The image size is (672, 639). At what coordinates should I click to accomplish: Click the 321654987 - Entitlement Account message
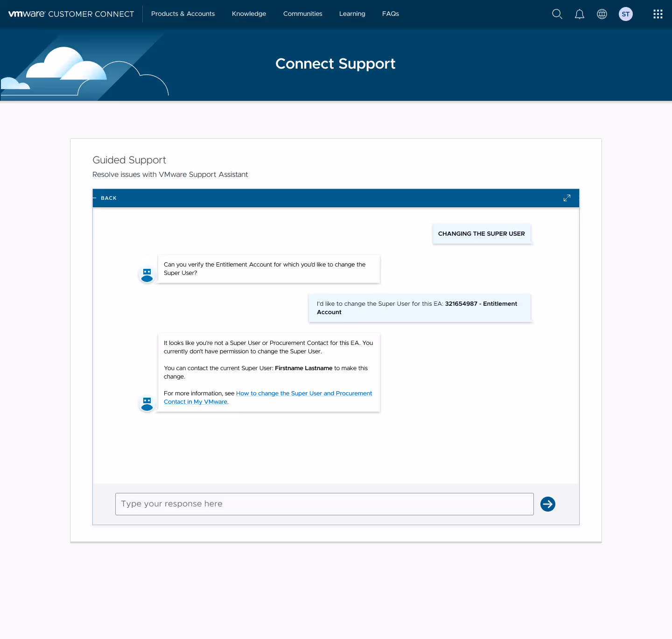click(420, 308)
